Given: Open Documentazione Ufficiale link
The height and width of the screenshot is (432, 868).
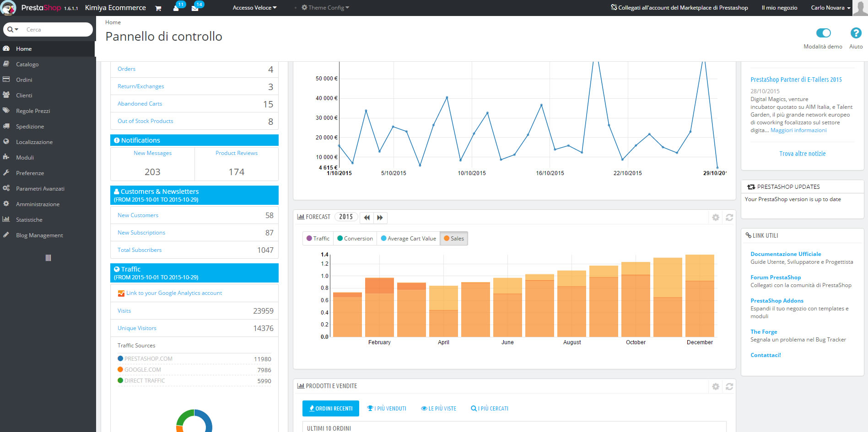Looking at the screenshot, I should (x=786, y=254).
